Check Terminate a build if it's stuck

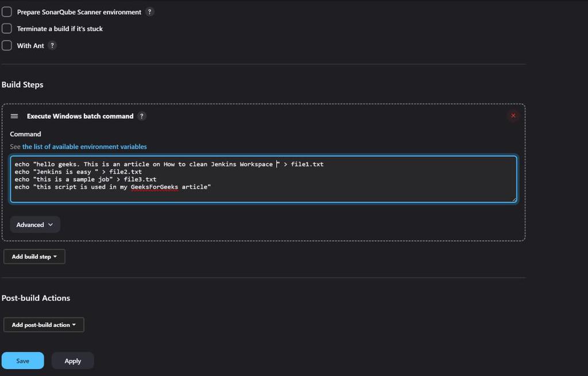click(6, 28)
